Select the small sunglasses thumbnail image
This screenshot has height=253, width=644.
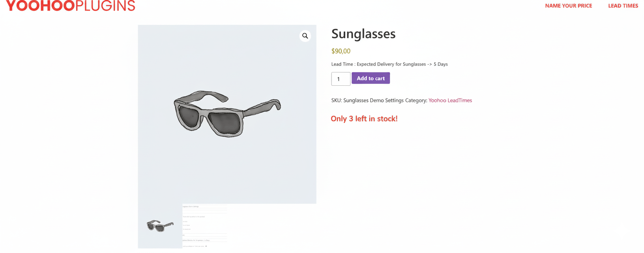click(159, 225)
